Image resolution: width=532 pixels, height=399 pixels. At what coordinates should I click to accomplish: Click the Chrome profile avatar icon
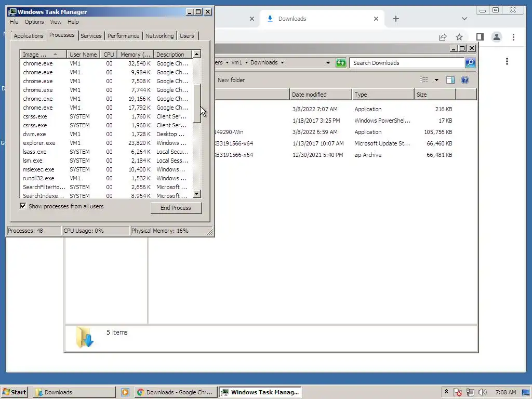(x=496, y=37)
